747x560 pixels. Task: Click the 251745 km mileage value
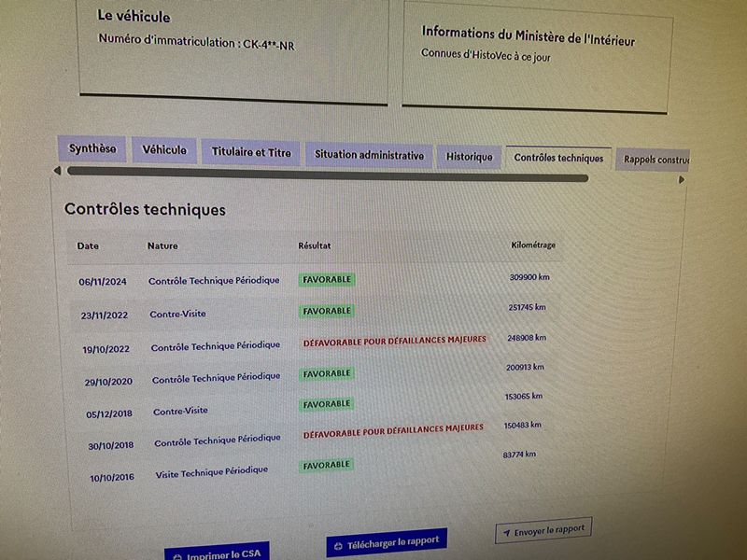coord(527,308)
